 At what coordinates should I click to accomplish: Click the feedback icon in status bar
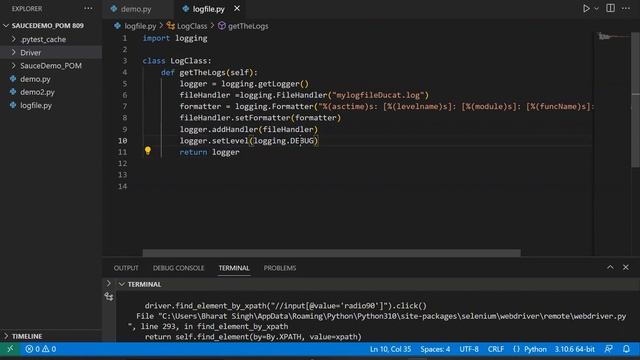[x=609, y=349]
